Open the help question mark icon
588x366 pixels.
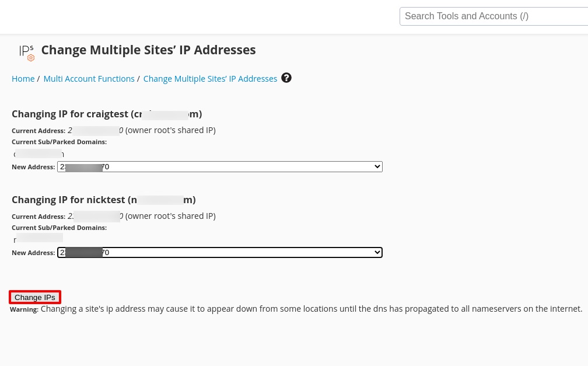coord(286,78)
